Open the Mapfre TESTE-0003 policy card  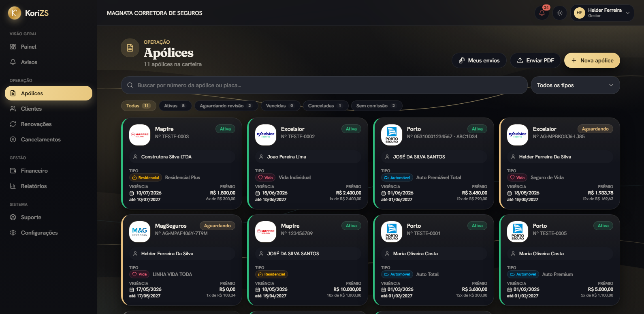pyautogui.click(x=182, y=164)
